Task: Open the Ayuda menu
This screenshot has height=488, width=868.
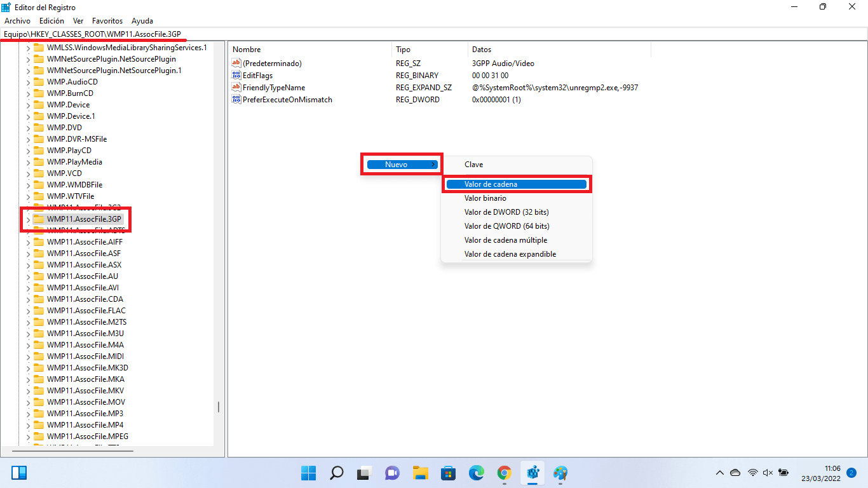Action: click(x=142, y=21)
